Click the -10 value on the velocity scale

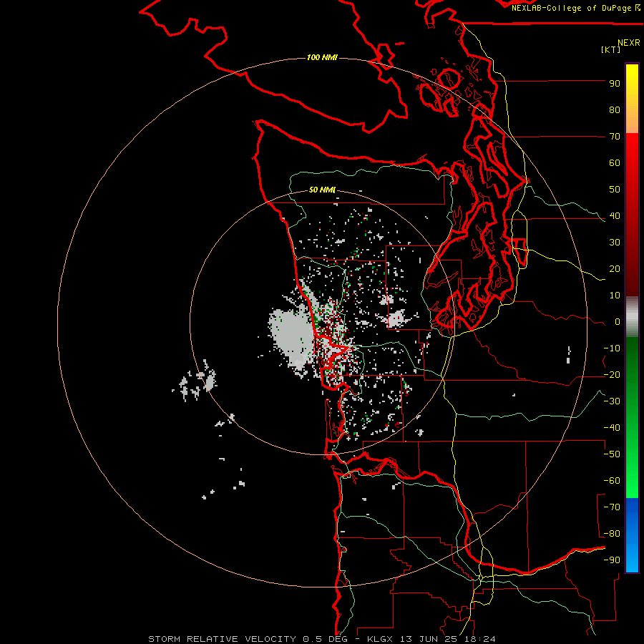coord(612,348)
